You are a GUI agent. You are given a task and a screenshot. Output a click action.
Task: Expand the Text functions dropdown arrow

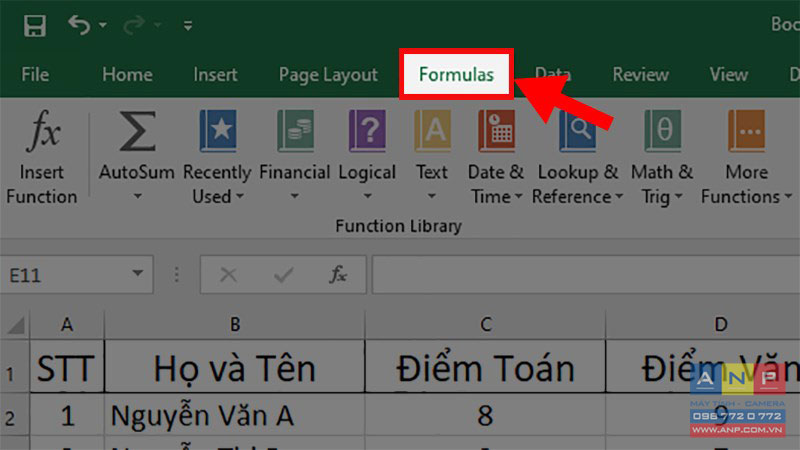(432, 196)
